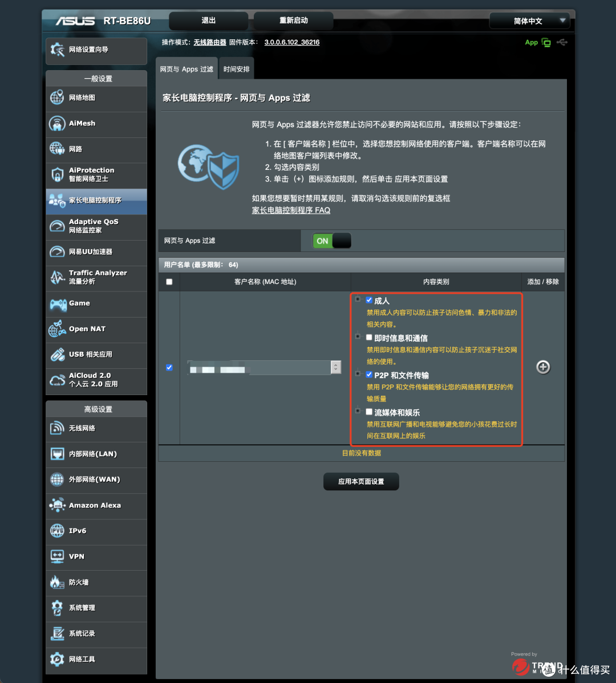Click the 家长电脑控制程序 people icon

click(57, 200)
